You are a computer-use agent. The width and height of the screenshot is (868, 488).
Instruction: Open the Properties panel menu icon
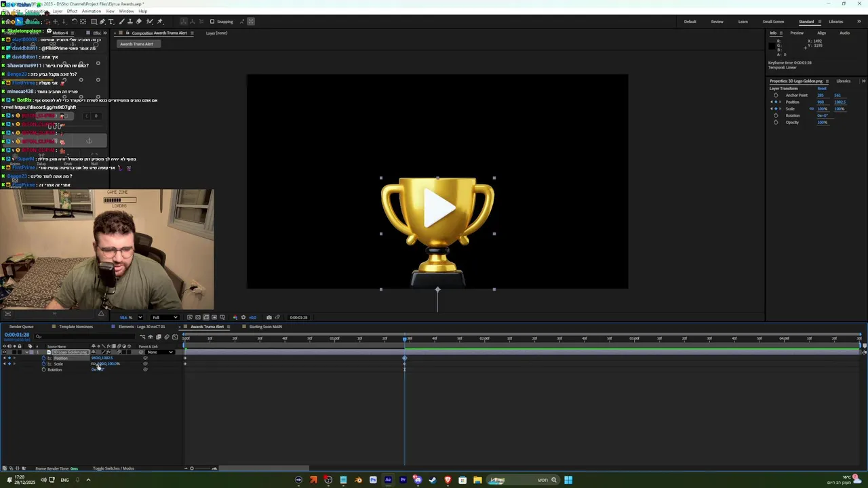point(827,81)
